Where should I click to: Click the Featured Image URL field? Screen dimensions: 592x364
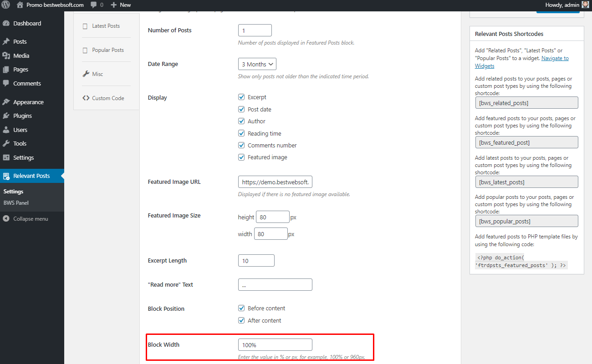pyautogui.click(x=275, y=182)
